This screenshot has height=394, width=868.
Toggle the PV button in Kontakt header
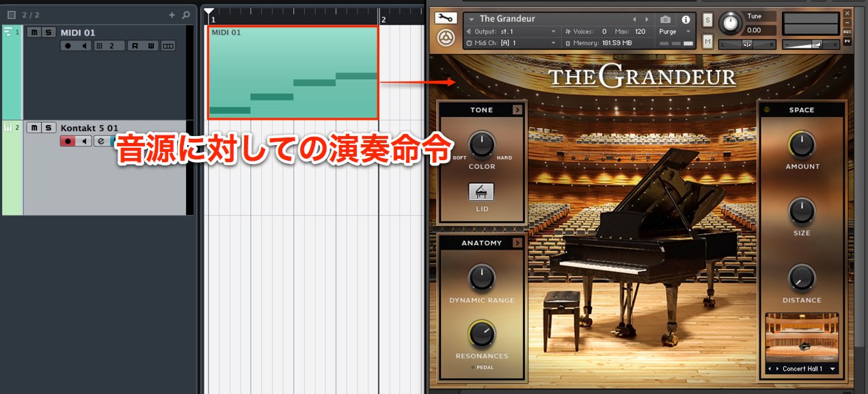847,41
